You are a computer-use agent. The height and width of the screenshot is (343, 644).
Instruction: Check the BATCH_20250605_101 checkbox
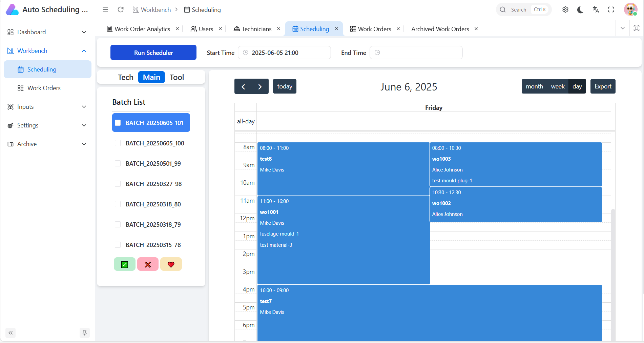118,123
